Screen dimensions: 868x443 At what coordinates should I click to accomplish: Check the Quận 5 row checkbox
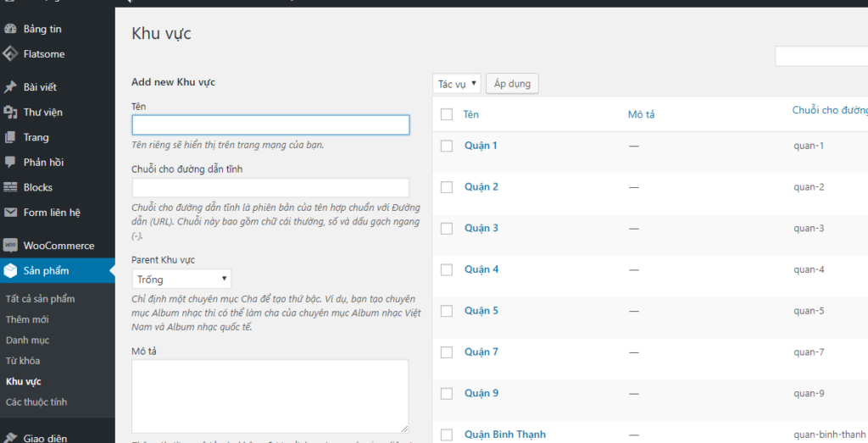(446, 311)
